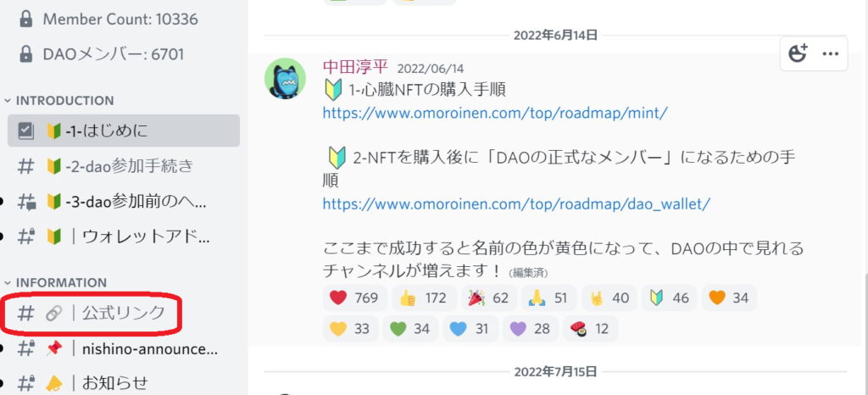Click the thread hash icon of -3-dao参加前

[x=26, y=202]
